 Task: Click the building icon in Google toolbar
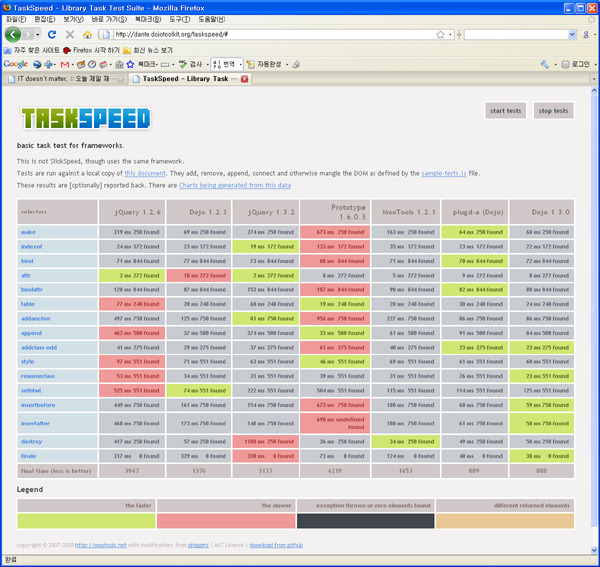pyautogui.click(x=119, y=64)
